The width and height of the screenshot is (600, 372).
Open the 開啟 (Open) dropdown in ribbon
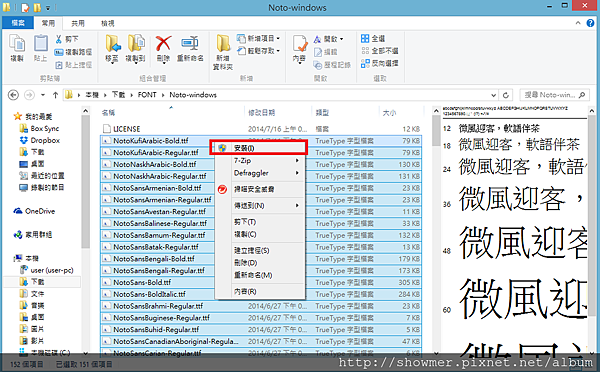[x=329, y=39]
